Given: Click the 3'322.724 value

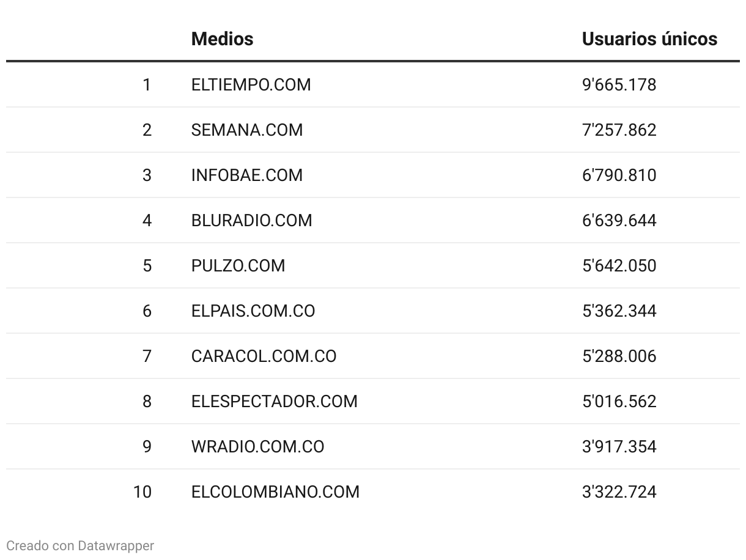Looking at the screenshot, I should pos(619,492).
